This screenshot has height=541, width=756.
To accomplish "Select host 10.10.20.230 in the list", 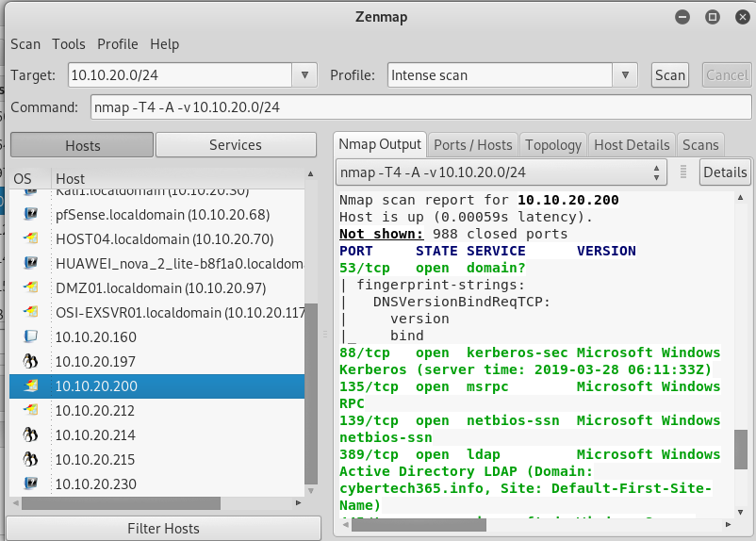I will tap(157, 484).
